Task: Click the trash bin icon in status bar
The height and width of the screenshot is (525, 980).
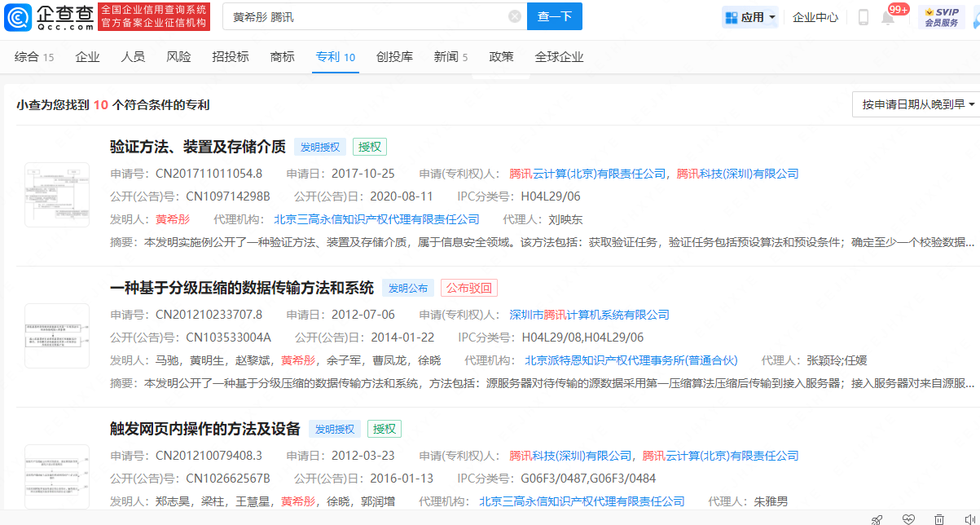Action: (939, 518)
